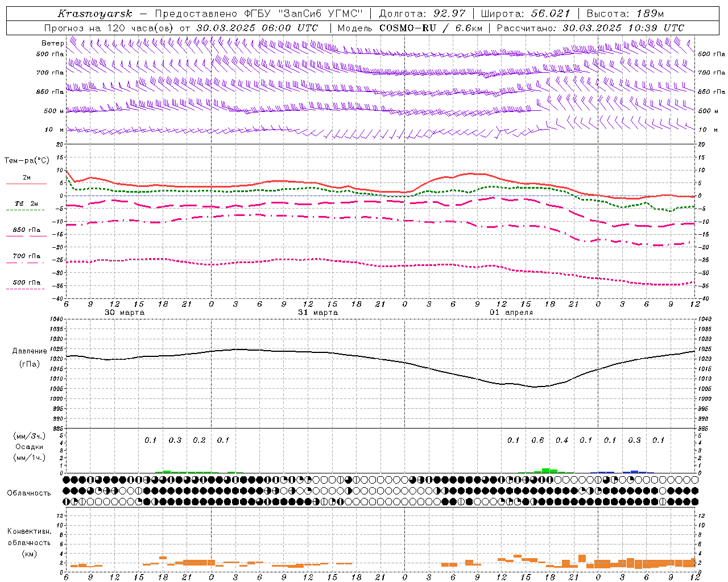The height and width of the screenshot is (582, 728).
Task: Click the 700 гПа temperature legend entry
Action: 27,256
